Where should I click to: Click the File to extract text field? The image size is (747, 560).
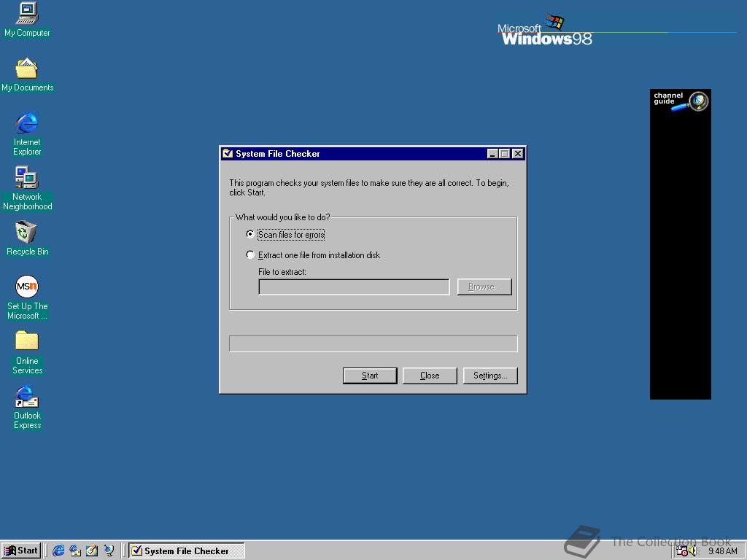pos(354,287)
